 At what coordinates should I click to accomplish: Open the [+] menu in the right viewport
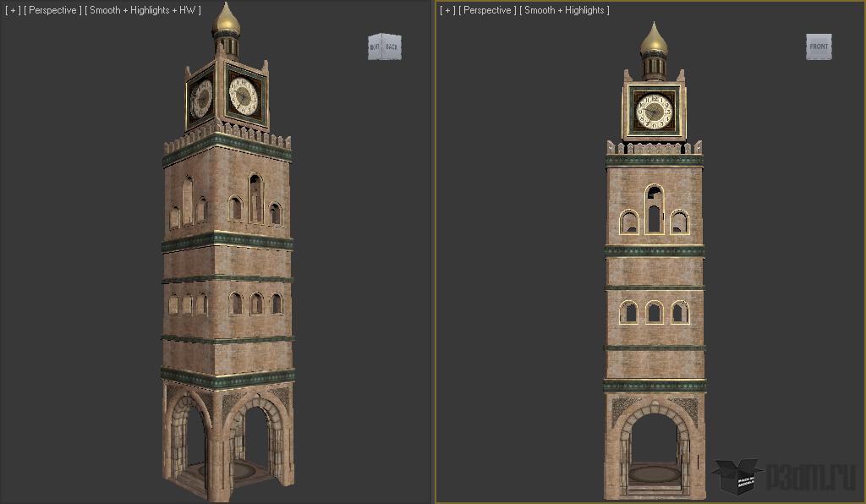coord(447,10)
